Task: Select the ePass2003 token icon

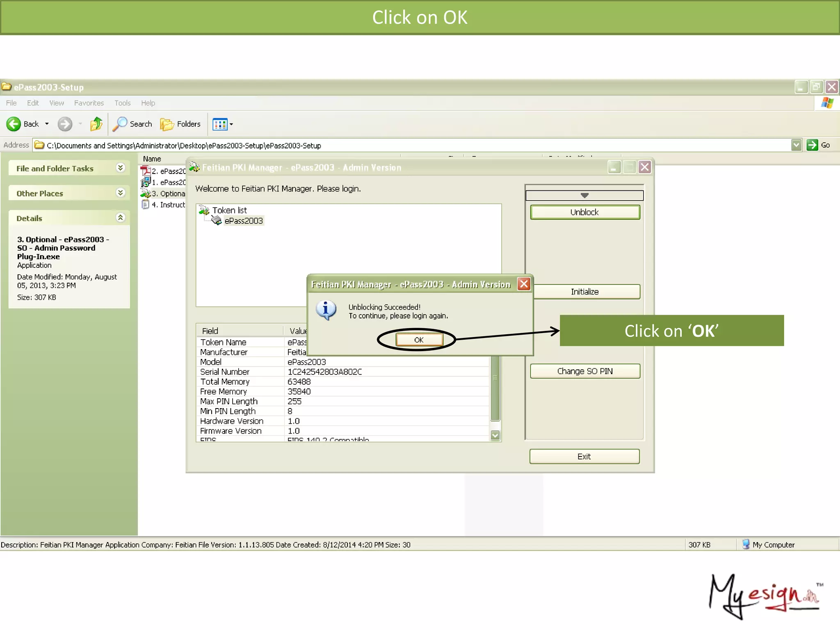Action: coord(217,221)
